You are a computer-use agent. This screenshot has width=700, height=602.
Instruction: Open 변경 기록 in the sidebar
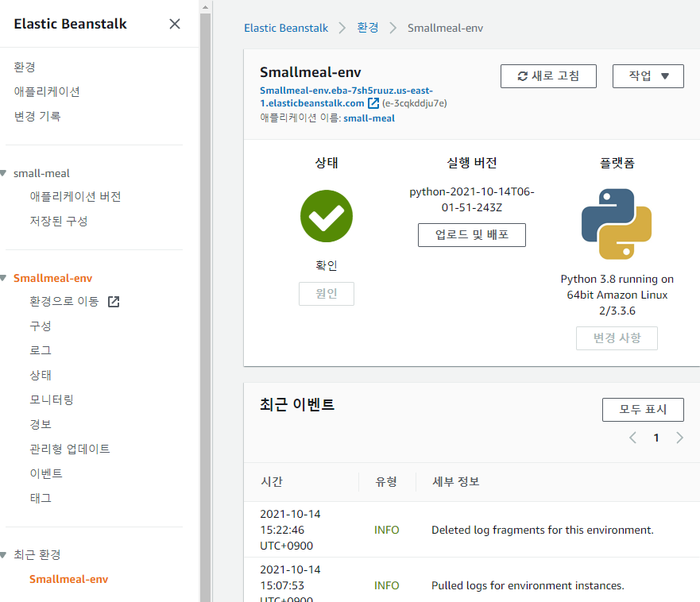click(x=37, y=116)
